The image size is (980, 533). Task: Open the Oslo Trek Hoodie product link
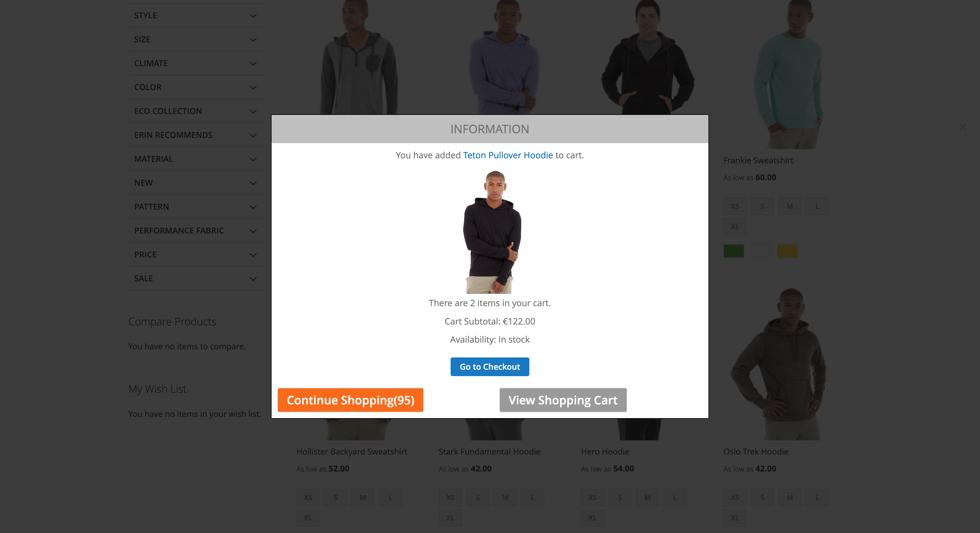pyautogui.click(x=755, y=452)
